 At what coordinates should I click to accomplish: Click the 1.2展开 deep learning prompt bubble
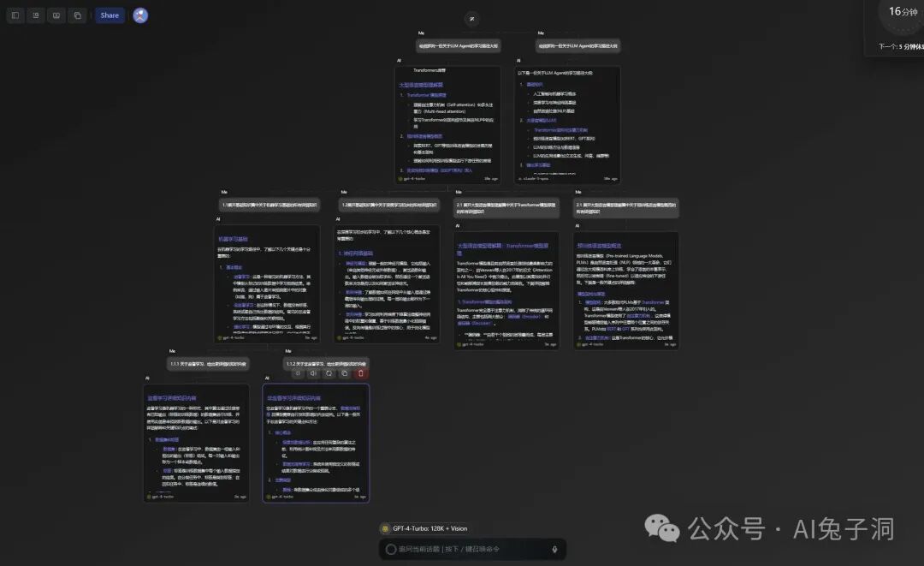pyautogui.click(x=389, y=206)
